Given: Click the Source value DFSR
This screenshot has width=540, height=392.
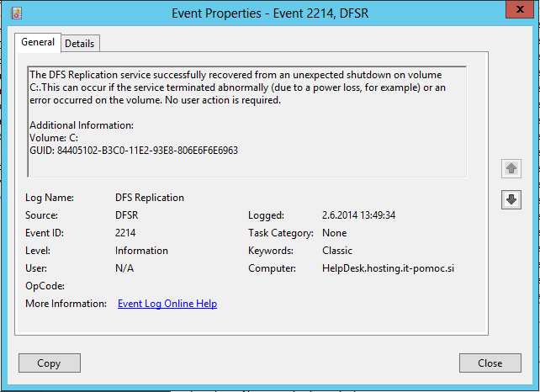Looking at the screenshot, I should point(126,215).
